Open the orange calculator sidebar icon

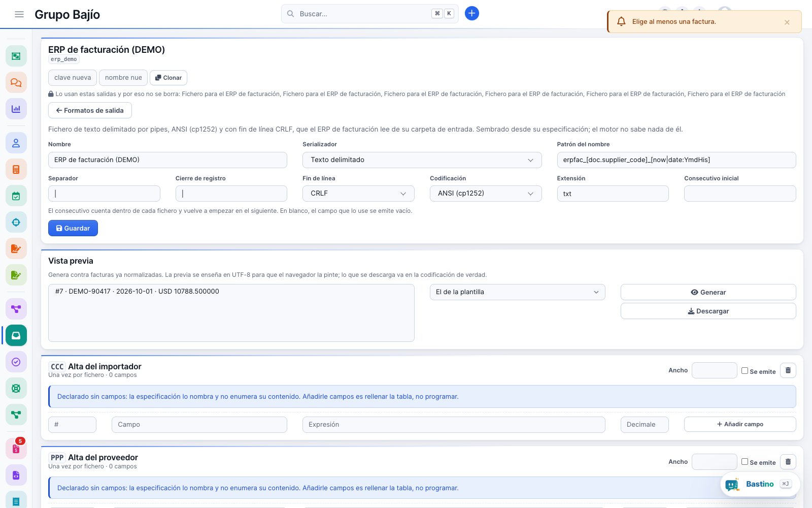point(16,170)
